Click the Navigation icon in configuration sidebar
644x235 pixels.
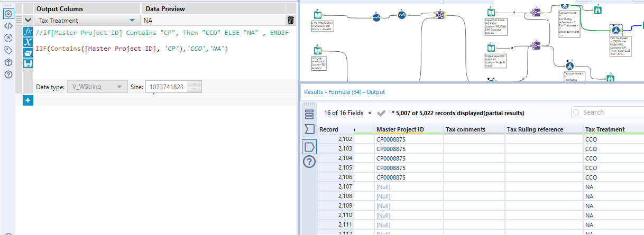[8, 37]
